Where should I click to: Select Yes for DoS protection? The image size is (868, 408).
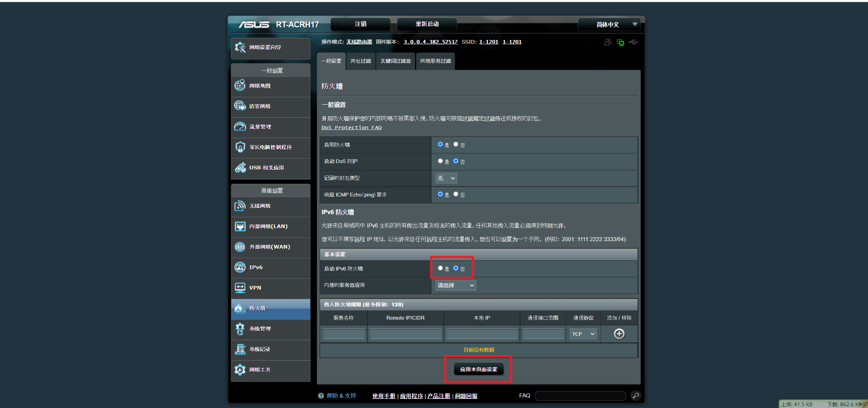(x=440, y=161)
